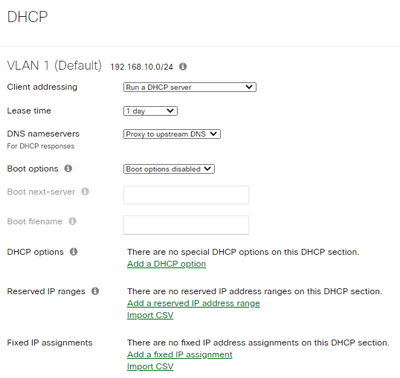Click the info icon next to Boot filename
The height and width of the screenshot is (378, 400).
[73, 221]
